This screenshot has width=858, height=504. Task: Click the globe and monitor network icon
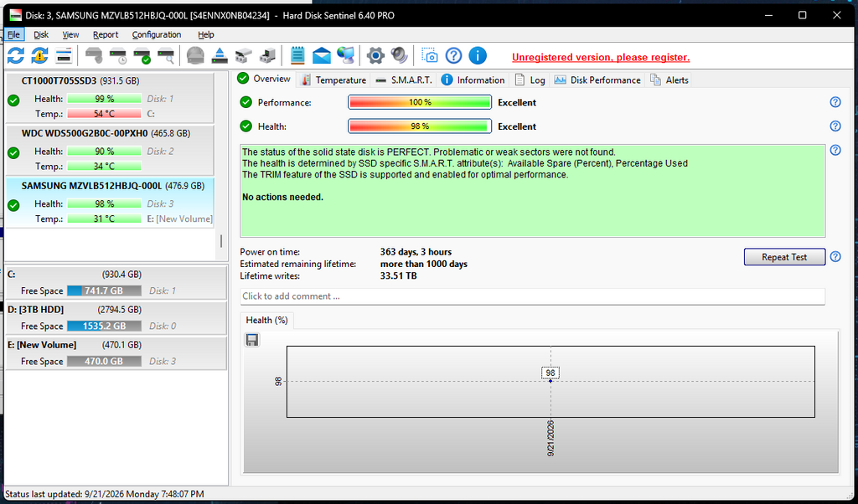pyautogui.click(x=346, y=55)
